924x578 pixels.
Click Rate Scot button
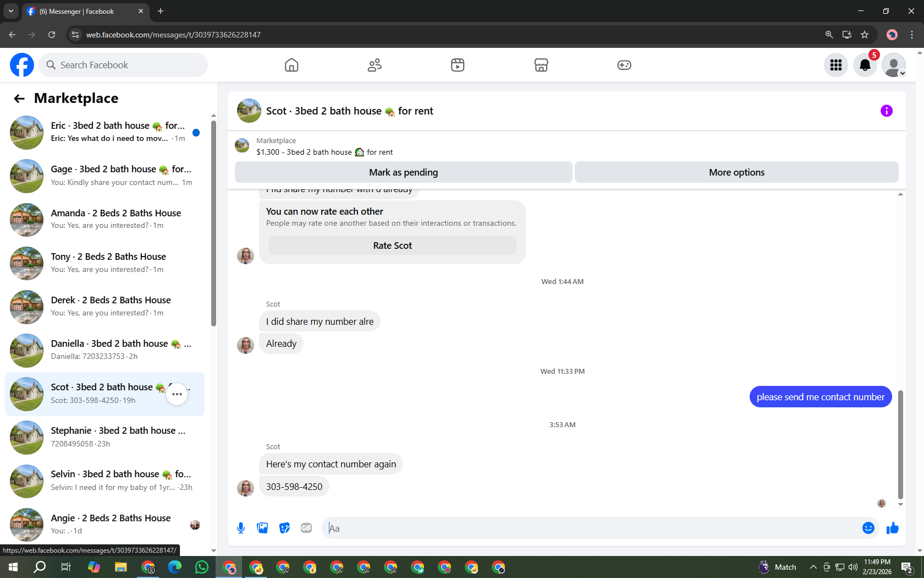point(392,246)
